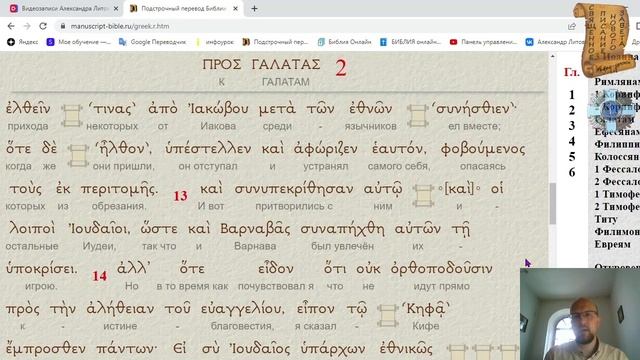This screenshot has width=640, height=360.
Task: Go to chapter 6 in chapter list
Action: pyautogui.click(x=572, y=172)
